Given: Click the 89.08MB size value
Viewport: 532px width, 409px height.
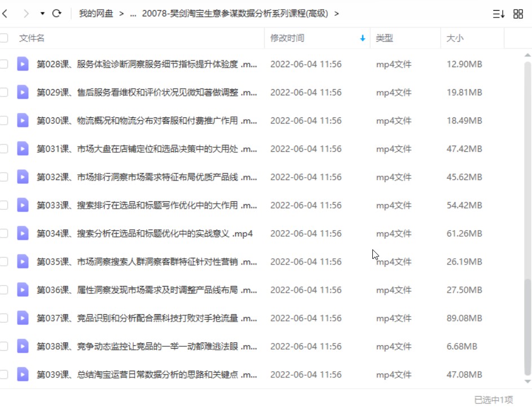Looking at the screenshot, I should tap(464, 318).
